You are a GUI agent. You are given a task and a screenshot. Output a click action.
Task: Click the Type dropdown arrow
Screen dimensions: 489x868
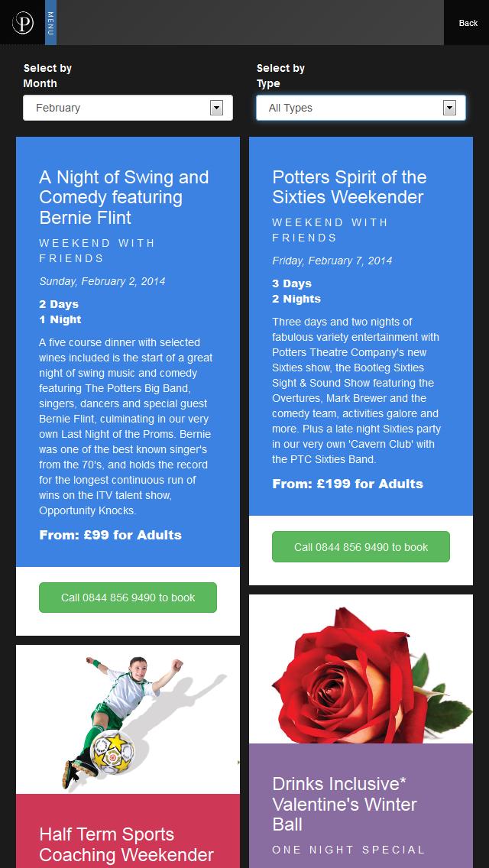[449, 108]
